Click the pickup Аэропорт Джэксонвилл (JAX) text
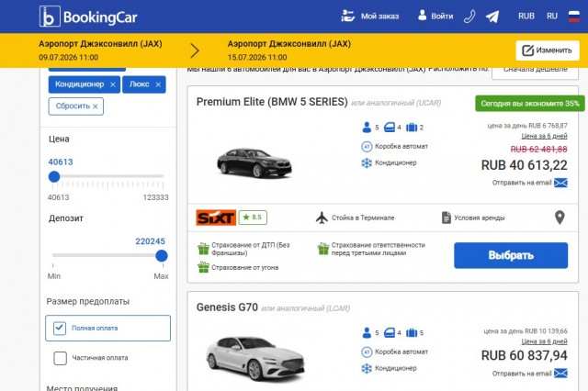 pos(100,44)
